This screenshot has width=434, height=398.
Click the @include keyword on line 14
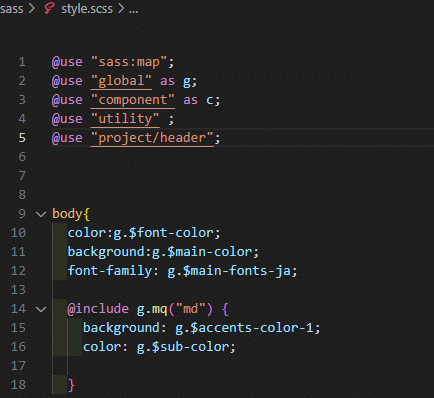pos(98,309)
